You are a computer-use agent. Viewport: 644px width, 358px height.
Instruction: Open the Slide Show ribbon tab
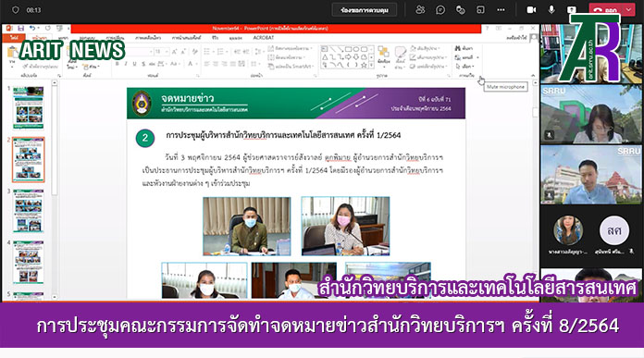pos(186,38)
